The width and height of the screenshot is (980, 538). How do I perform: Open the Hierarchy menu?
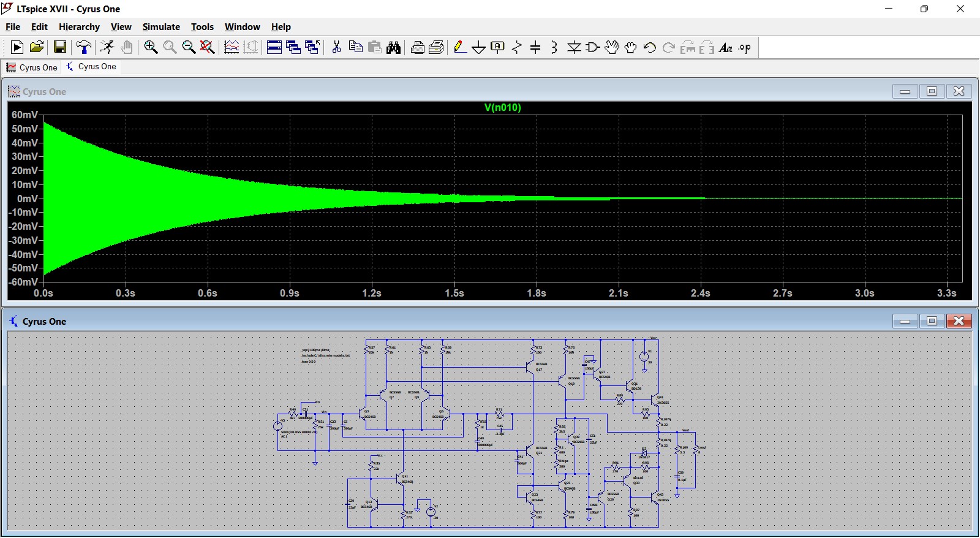[79, 27]
